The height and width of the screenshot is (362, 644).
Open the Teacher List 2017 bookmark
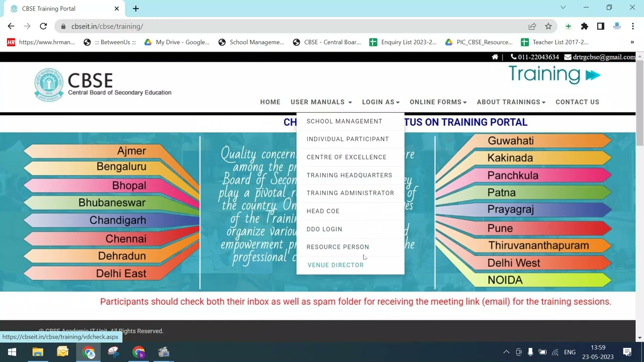pyautogui.click(x=554, y=42)
